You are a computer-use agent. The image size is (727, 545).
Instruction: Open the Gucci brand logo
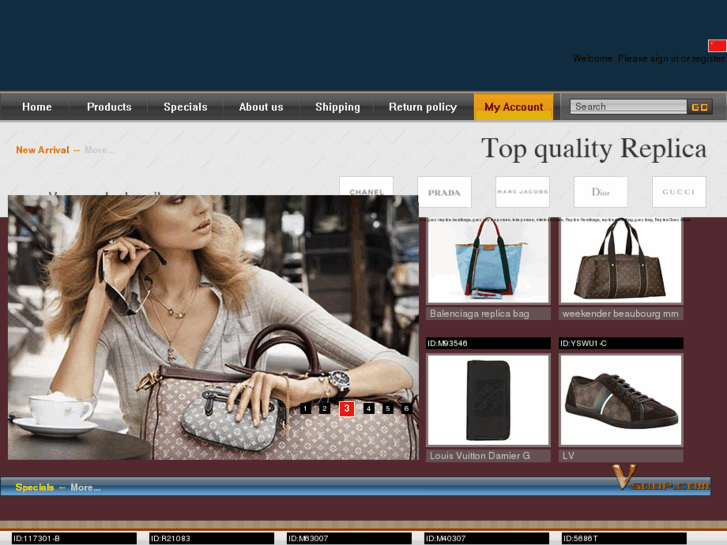(x=679, y=192)
